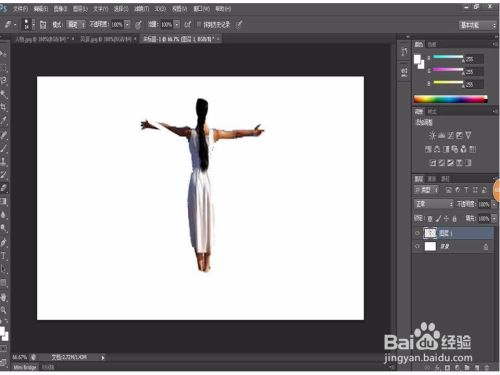This screenshot has height=375, width=500.
Task: Select the Hand tool
Action: (4, 297)
